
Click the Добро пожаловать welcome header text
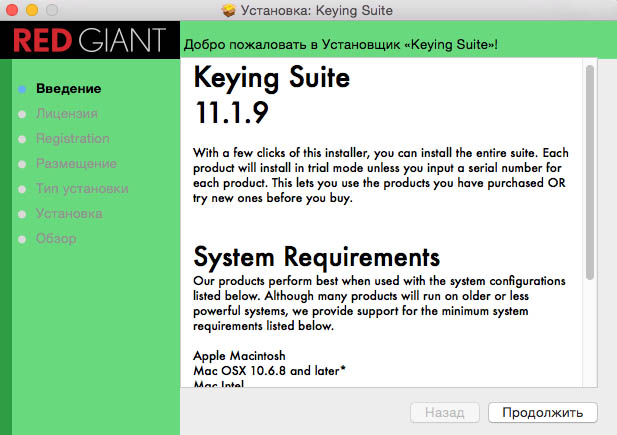[341, 44]
